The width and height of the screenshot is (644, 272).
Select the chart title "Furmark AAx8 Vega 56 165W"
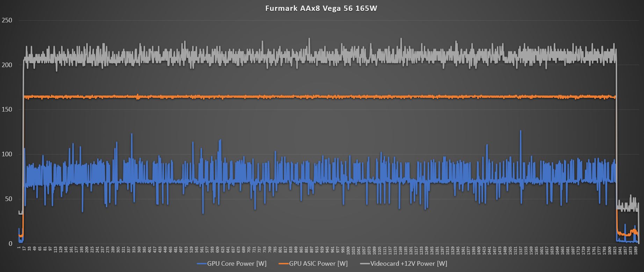(321, 9)
